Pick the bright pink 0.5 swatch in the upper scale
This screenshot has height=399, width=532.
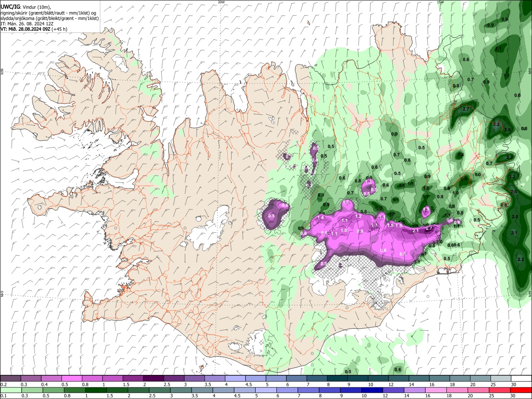click(x=71, y=378)
